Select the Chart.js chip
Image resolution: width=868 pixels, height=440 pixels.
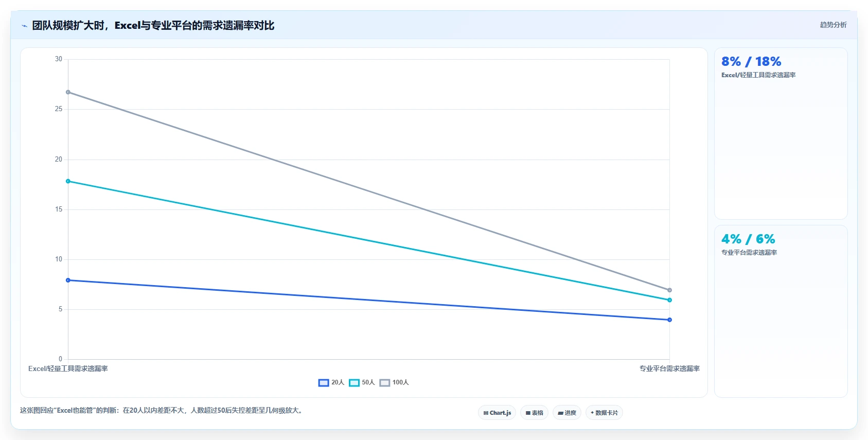click(497, 413)
